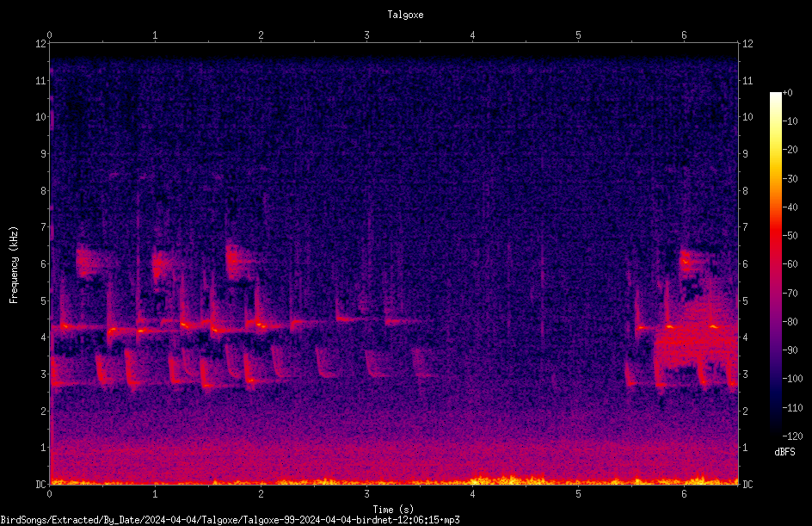This screenshot has height=526, width=812.
Task: Click the DC label on left axis
Action: [40, 484]
